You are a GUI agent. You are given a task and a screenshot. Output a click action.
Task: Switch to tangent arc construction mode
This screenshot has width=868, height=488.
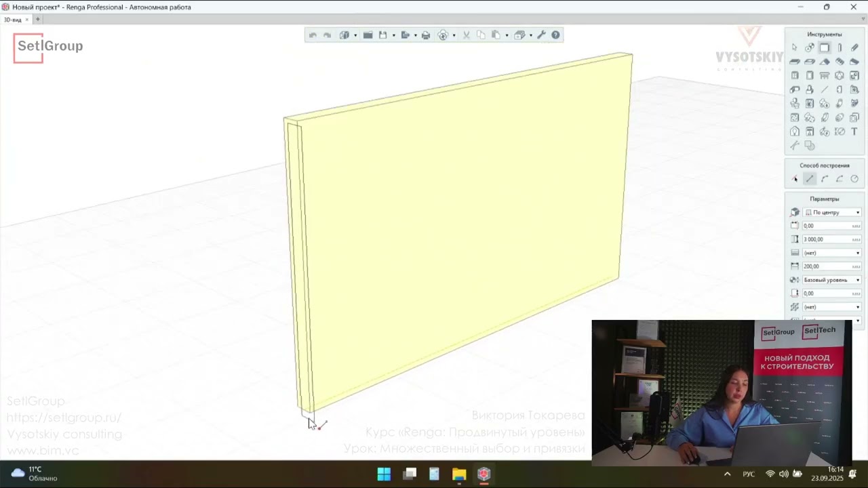pyautogui.click(x=840, y=179)
